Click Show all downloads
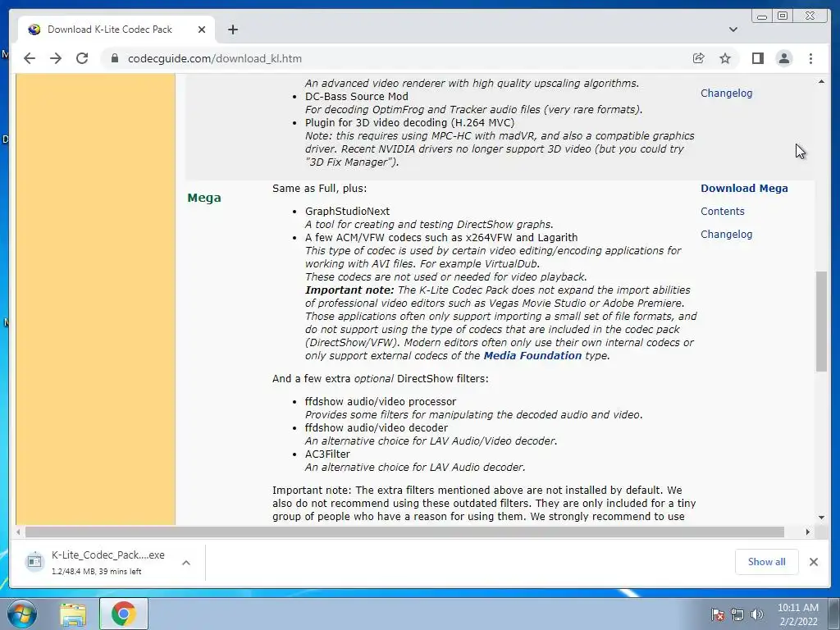This screenshot has height=630, width=840. 767,562
